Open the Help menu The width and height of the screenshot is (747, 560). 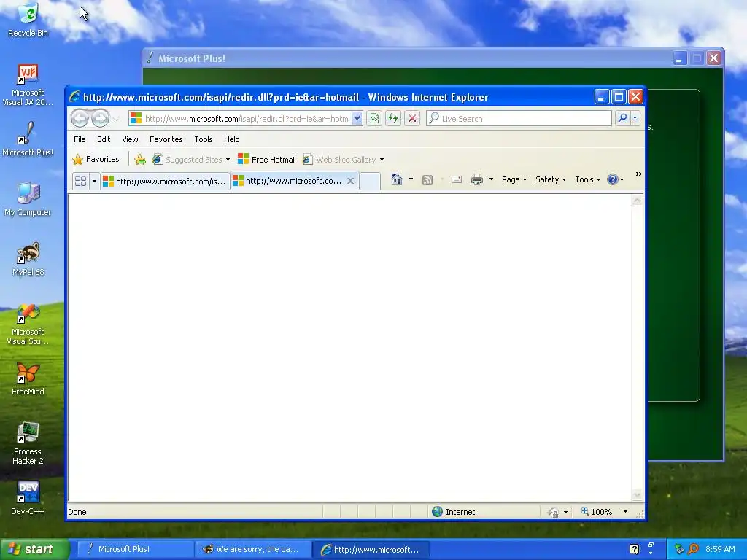coord(231,139)
